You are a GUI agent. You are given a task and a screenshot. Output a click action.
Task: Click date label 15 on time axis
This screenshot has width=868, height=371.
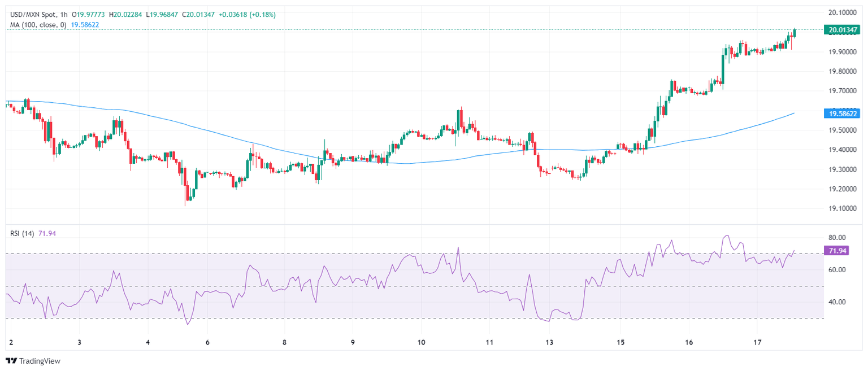[620, 342]
